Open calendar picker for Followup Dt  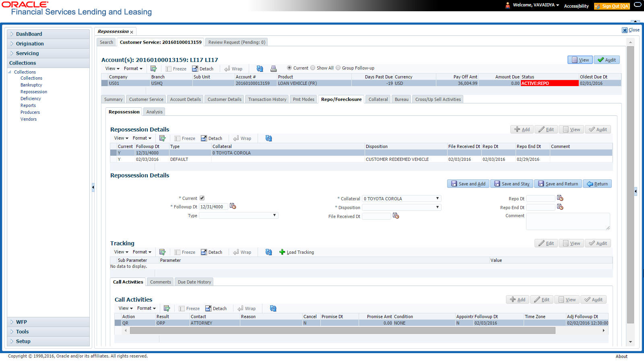[233, 206]
